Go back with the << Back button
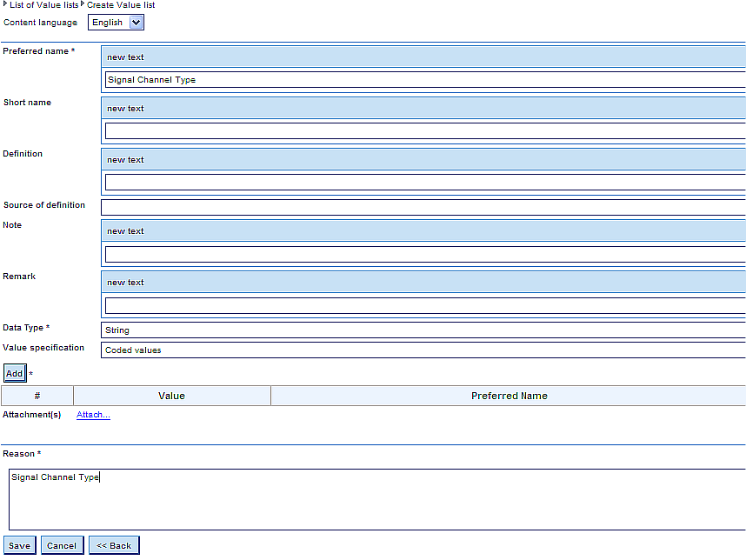The image size is (746, 560). point(114,546)
